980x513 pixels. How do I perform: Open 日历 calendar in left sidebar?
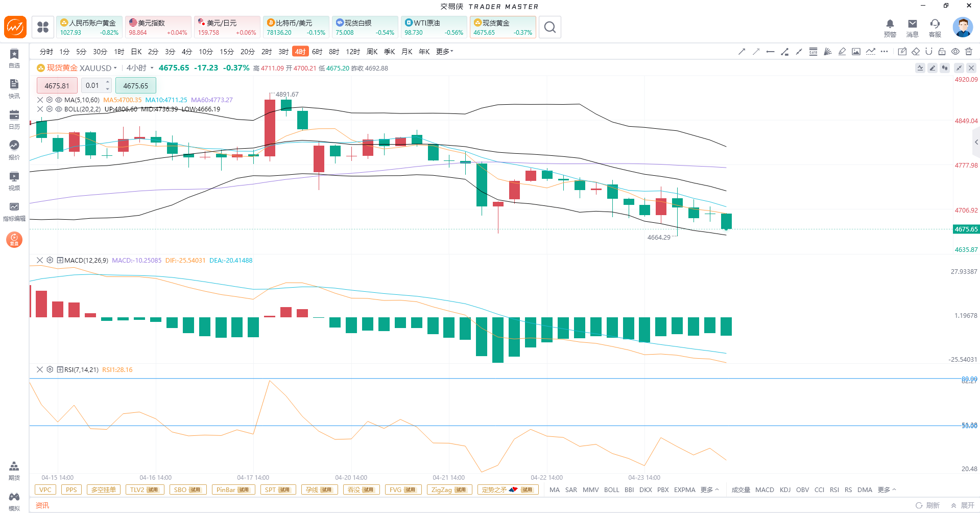pos(14,120)
